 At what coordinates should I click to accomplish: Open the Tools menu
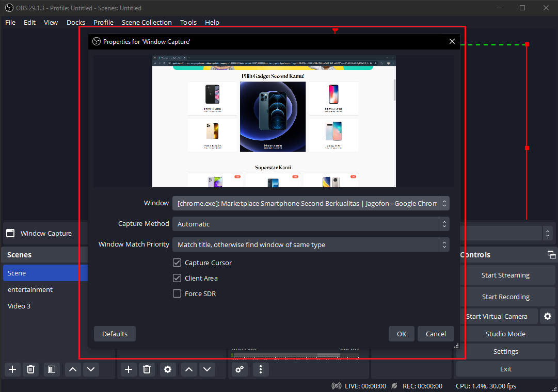[x=188, y=22]
